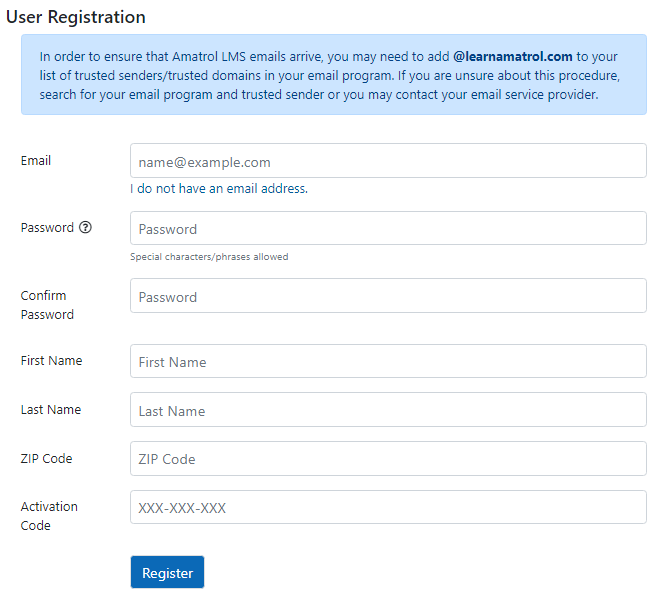
Task: Select the Confirm Password input field
Action: coord(388,296)
